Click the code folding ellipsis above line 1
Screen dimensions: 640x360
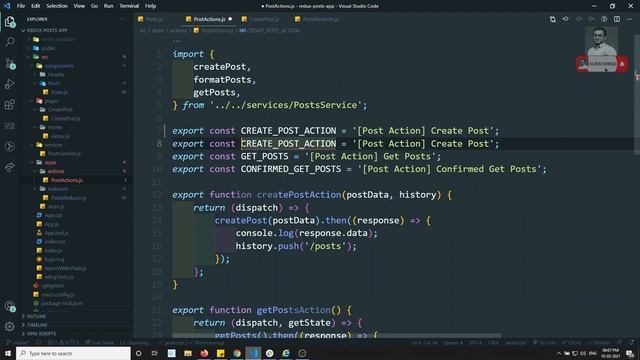(176, 41)
